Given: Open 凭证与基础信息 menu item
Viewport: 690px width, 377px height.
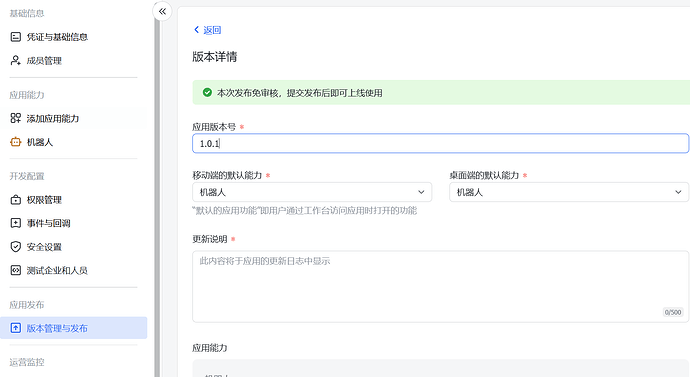Looking at the screenshot, I should point(73,37).
